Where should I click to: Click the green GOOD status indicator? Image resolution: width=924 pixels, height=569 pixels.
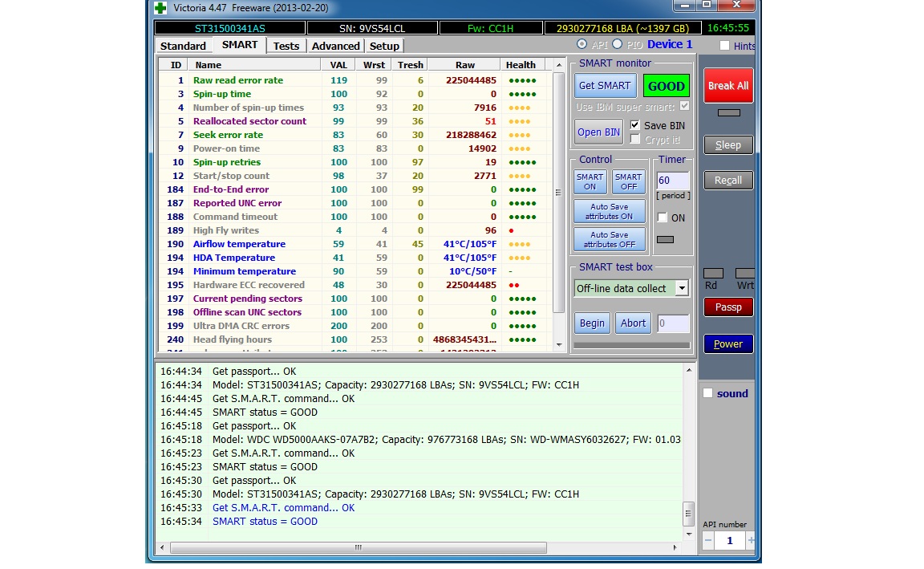(666, 86)
